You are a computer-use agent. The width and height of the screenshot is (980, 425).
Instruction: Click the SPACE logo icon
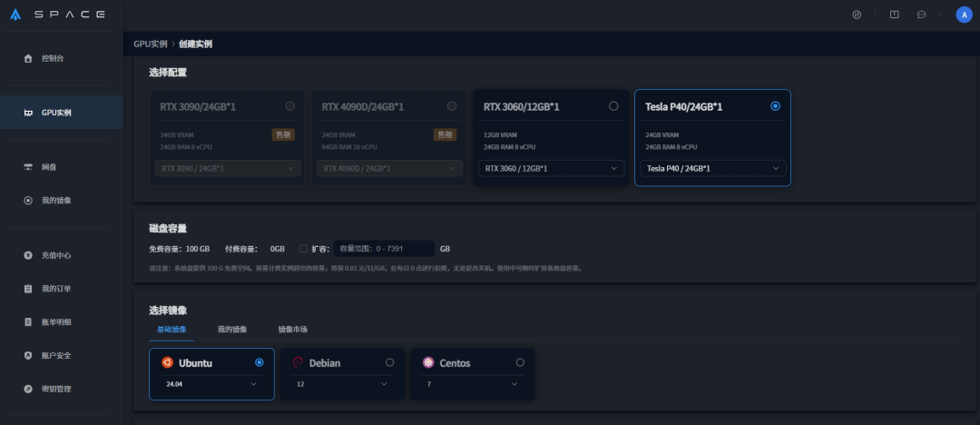[x=15, y=15]
